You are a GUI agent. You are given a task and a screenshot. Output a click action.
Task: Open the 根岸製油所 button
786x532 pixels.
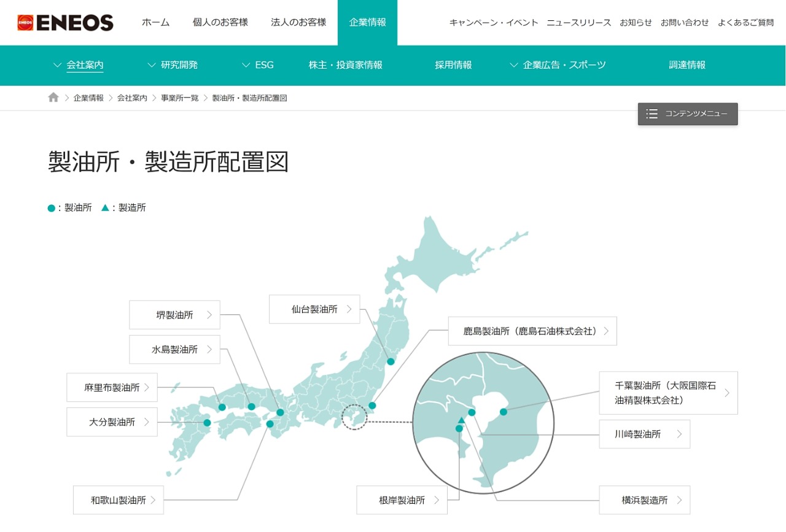(x=402, y=500)
